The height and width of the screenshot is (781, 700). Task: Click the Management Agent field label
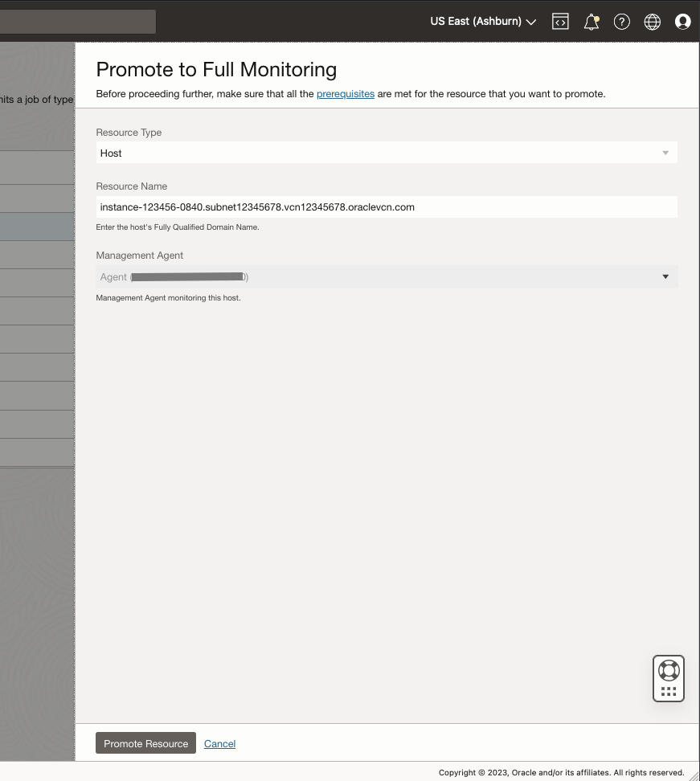point(140,256)
